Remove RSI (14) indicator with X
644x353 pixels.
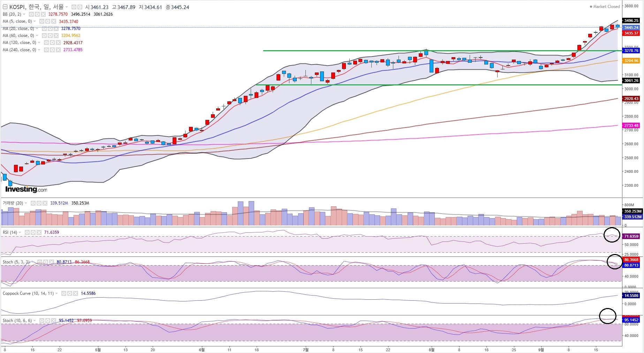[x=39, y=232]
